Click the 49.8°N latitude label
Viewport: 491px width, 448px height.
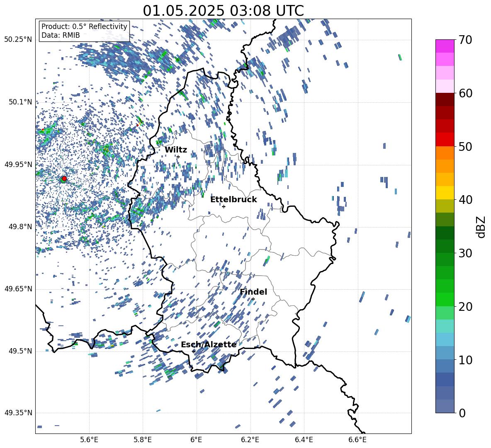[x=20, y=227]
